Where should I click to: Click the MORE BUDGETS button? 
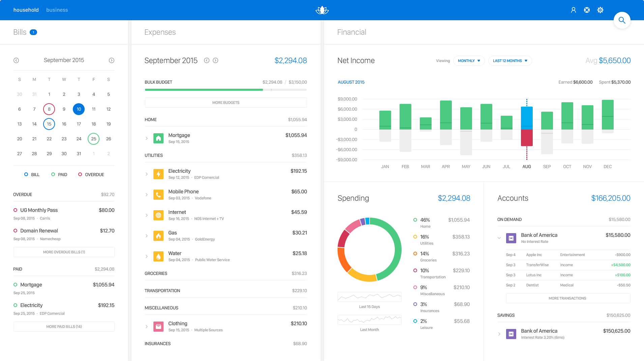(x=226, y=103)
